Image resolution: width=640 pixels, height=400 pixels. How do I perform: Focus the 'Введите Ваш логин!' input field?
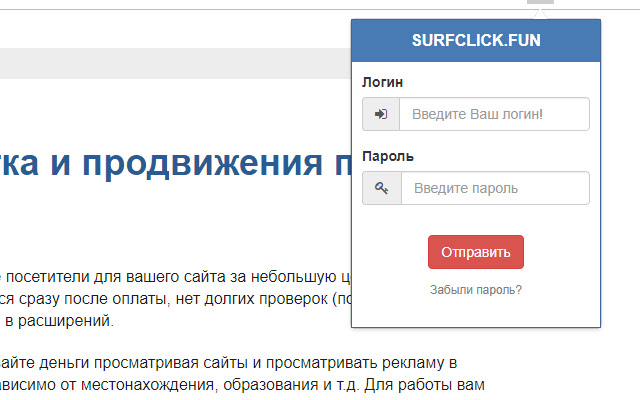pyautogui.click(x=494, y=114)
